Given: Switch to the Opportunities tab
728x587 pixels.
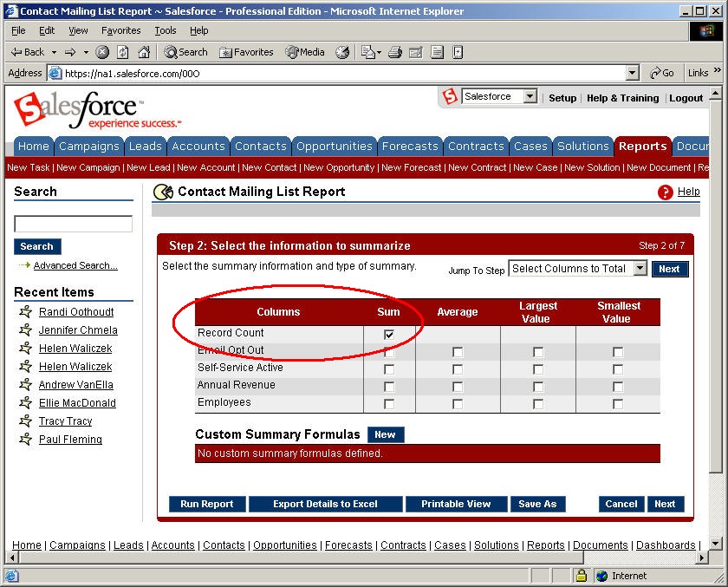Looking at the screenshot, I should pos(335,146).
